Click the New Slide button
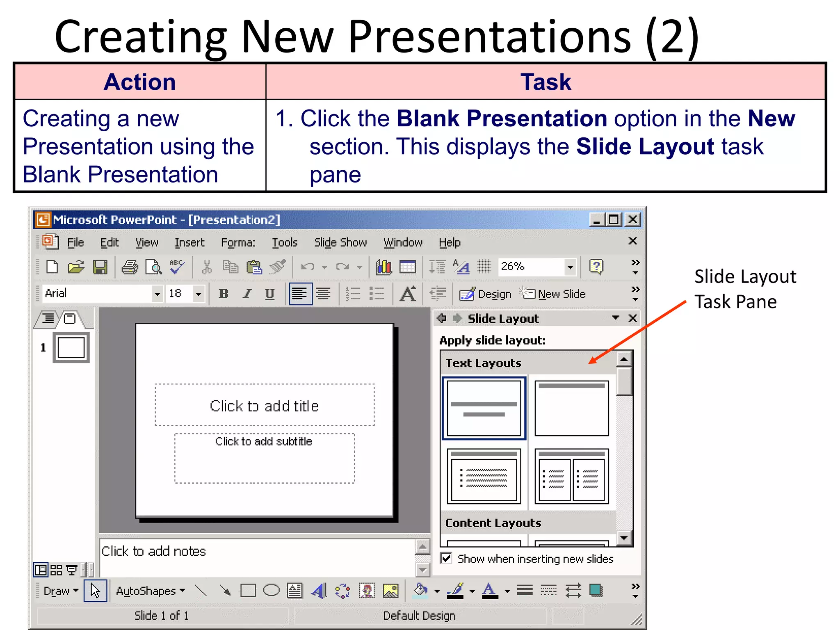The height and width of the screenshot is (630, 840). click(x=554, y=294)
